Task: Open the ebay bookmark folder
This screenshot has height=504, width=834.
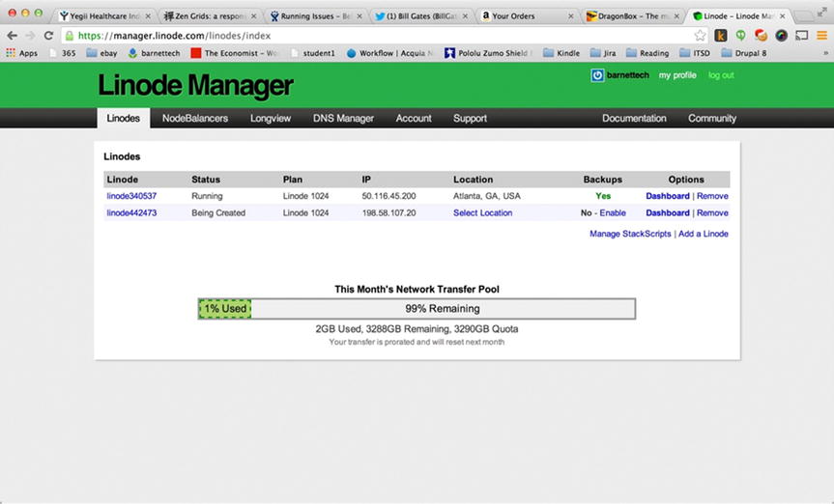Action: [x=101, y=53]
